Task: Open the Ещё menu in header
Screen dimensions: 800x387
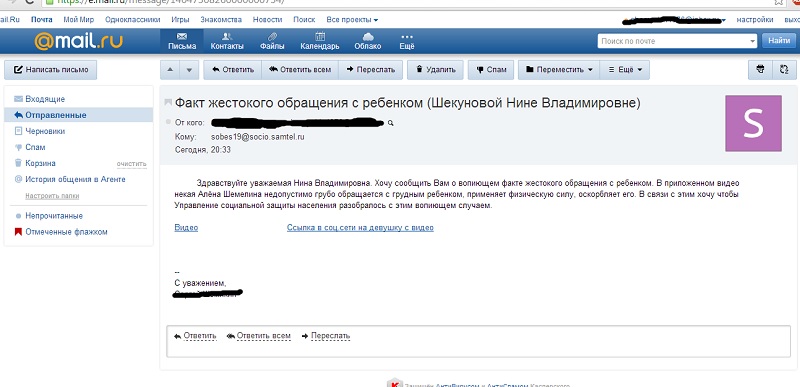Action: [407, 41]
